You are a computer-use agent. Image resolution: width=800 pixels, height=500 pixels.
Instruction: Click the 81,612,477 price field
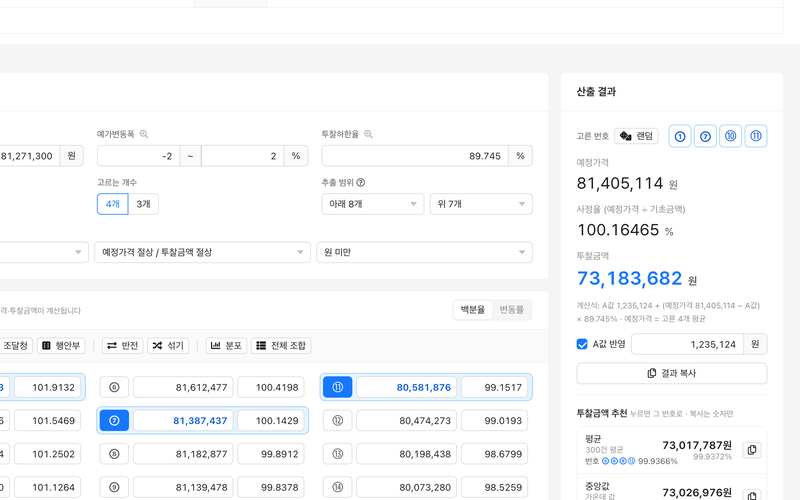point(183,387)
